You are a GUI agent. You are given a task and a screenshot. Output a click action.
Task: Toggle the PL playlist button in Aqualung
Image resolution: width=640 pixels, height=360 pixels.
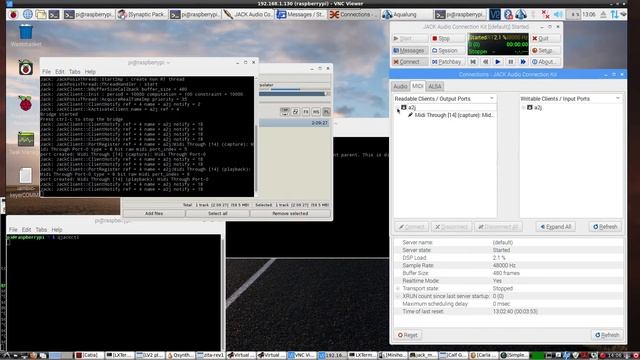tap(326, 112)
